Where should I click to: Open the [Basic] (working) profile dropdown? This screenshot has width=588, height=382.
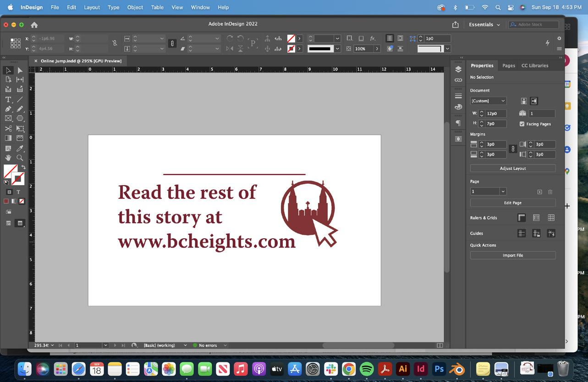point(185,345)
